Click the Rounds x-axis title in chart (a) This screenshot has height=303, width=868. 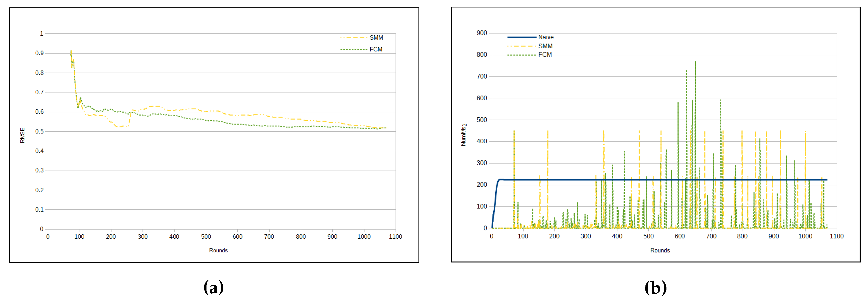218,250
